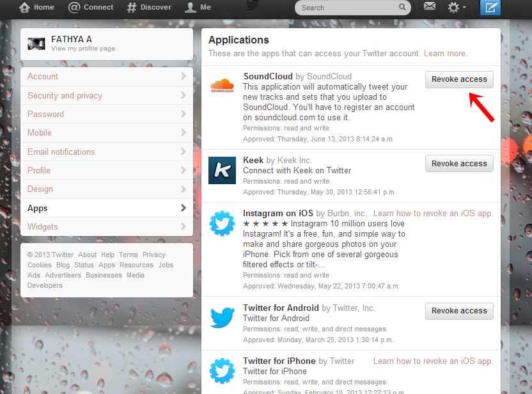Open the Cookies footer link
The image size is (532, 394).
40,265
